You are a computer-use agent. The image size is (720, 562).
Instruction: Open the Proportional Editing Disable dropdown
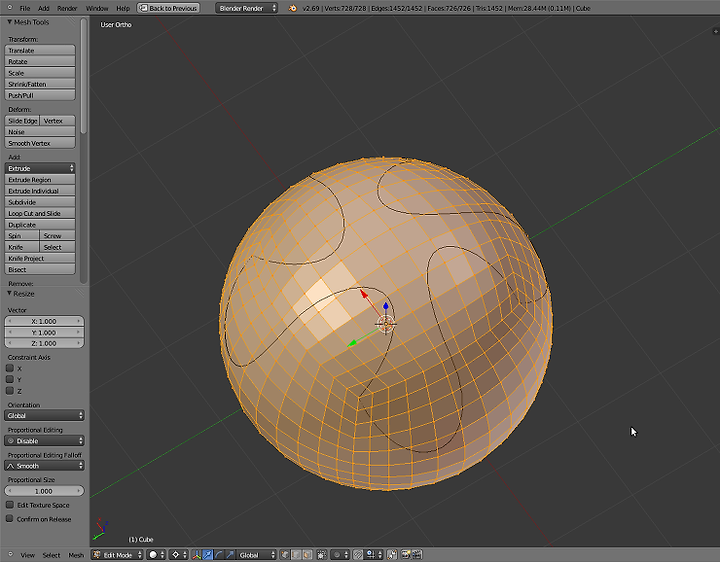point(44,440)
